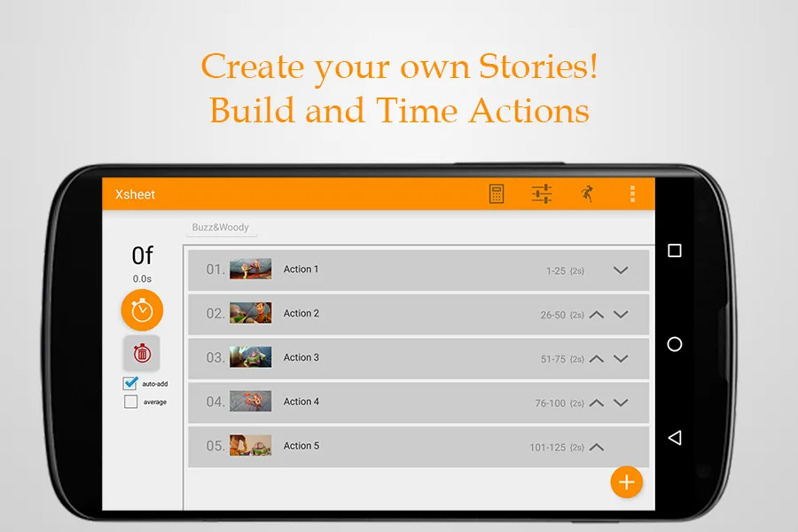The height and width of the screenshot is (532, 798).
Task: Click frame range 1-25 of Action 1
Action: coord(556,270)
